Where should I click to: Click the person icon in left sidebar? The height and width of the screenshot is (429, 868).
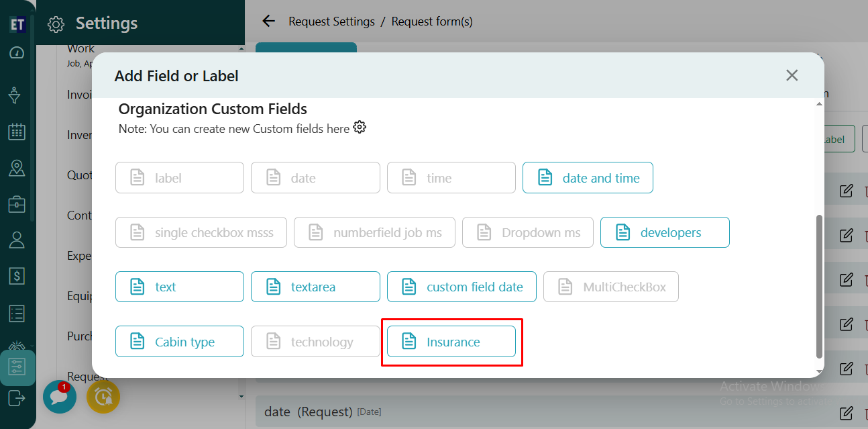[x=17, y=239]
